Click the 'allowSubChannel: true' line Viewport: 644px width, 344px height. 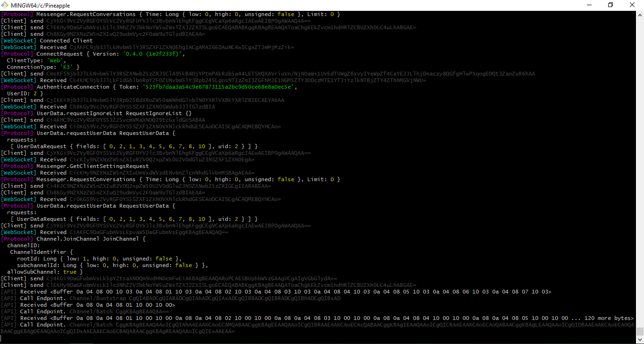(x=45, y=272)
